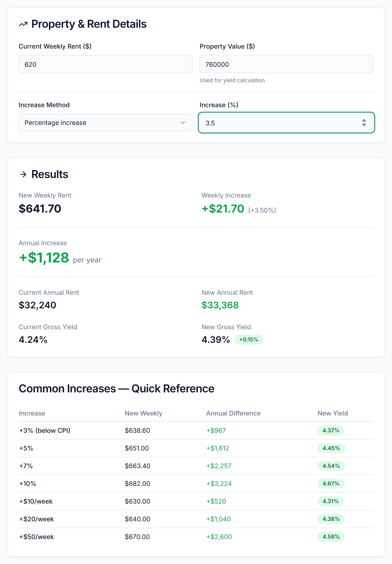Click the New Yield column header
392x564 pixels.
(x=333, y=413)
